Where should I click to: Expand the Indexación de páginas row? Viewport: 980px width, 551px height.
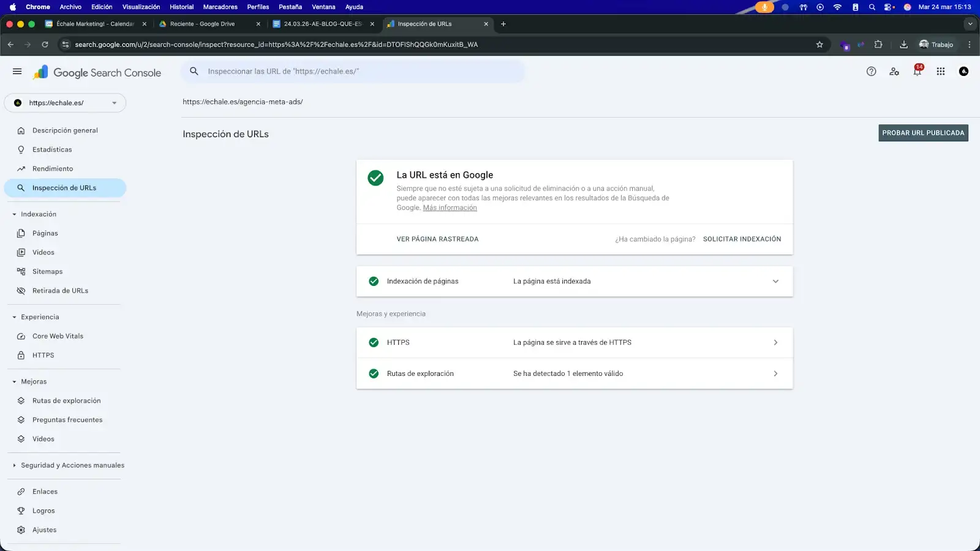tap(775, 282)
